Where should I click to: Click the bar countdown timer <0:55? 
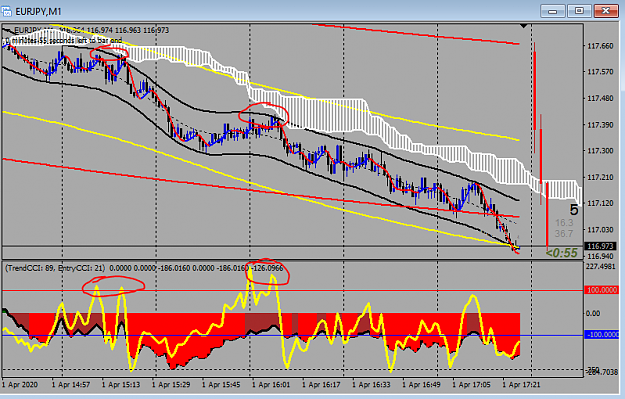pyautogui.click(x=562, y=253)
